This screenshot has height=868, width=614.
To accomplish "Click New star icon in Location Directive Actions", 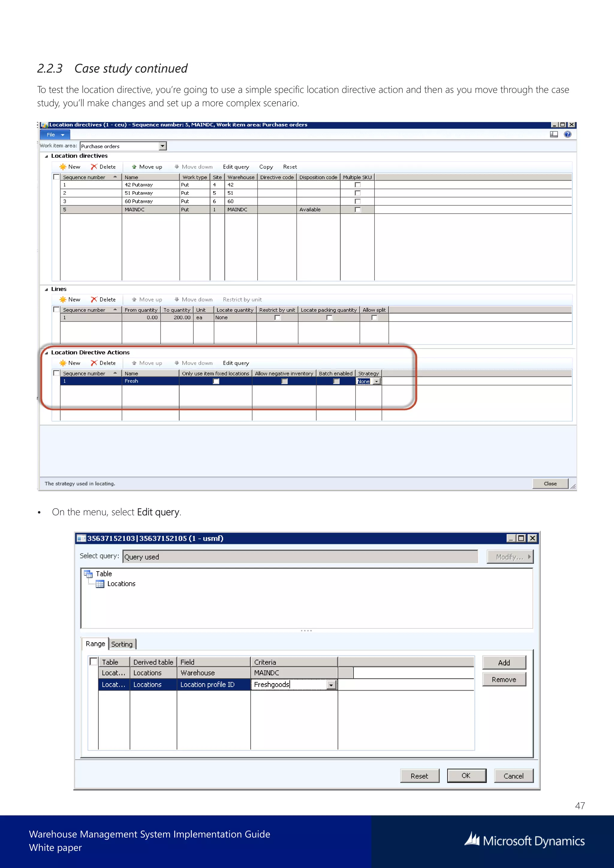I will 63,363.
